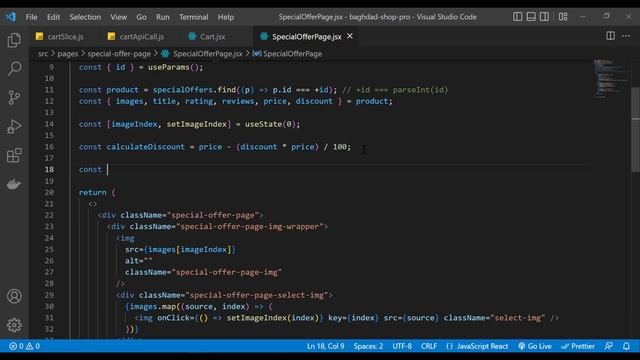Click the "special-offer-page-select-img" string
This screenshot has width=640, height=360.
point(257,295)
